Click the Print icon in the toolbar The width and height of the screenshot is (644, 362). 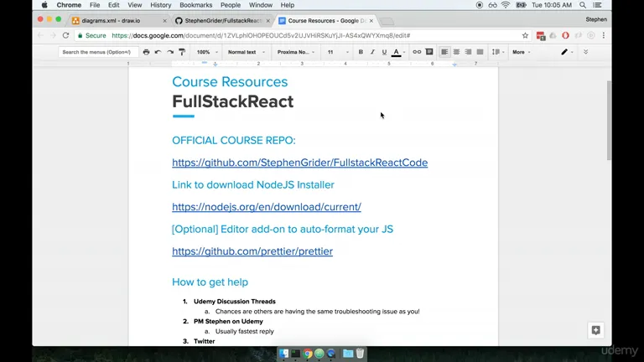(146, 52)
